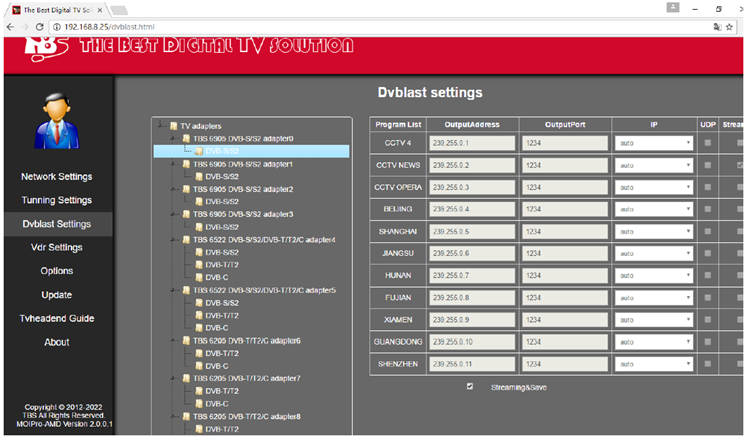Screen dimensions: 747x439
Task: Click the folder icon of TBS 6905 adapter1
Action: tap(186, 164)
